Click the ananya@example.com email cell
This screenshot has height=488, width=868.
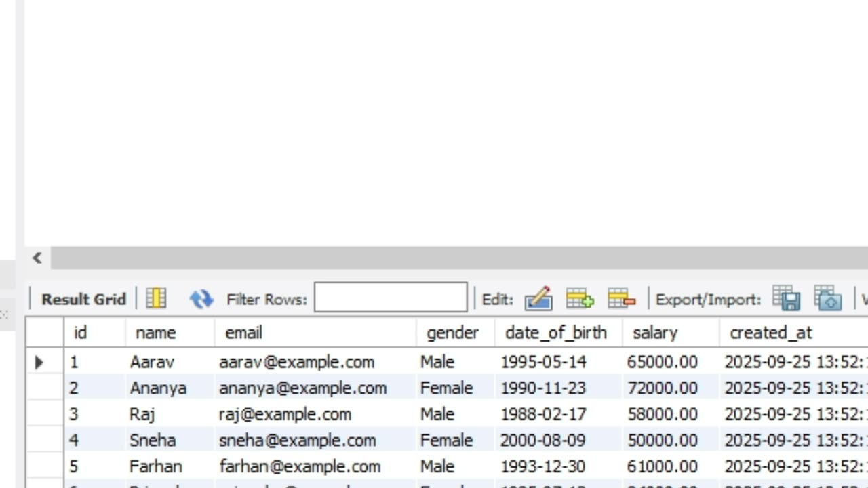click(315, 388)
